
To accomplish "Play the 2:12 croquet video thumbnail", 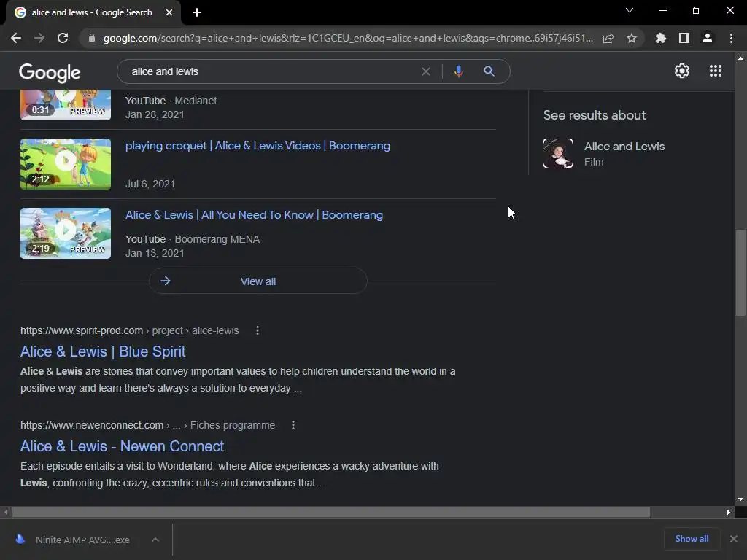I will point(66,164).
